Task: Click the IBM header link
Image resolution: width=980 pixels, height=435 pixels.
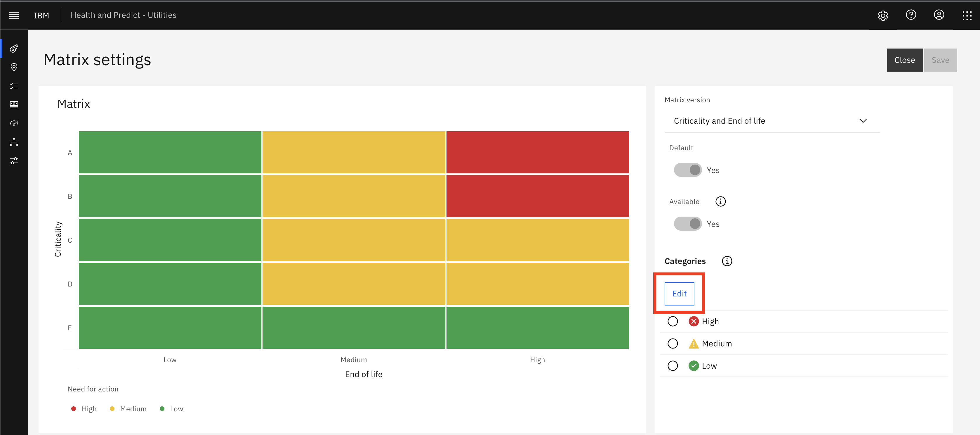Action: 41,15
